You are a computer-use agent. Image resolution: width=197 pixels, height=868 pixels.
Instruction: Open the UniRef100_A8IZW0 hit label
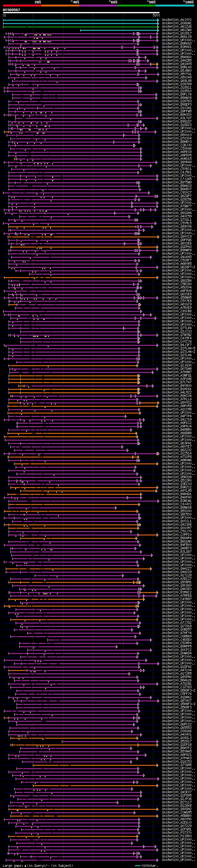click(x=177, y=30)
